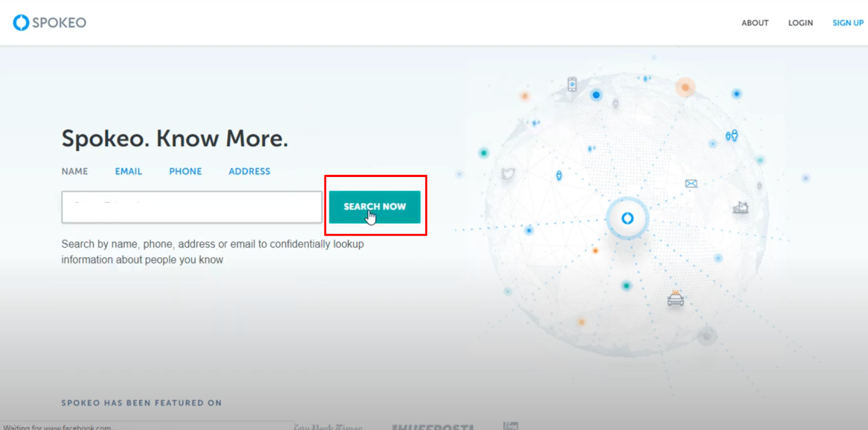This screenshot has width=868, height=430.
Task: Click the taxi car icon on the globe
Action: click(675, 299)
